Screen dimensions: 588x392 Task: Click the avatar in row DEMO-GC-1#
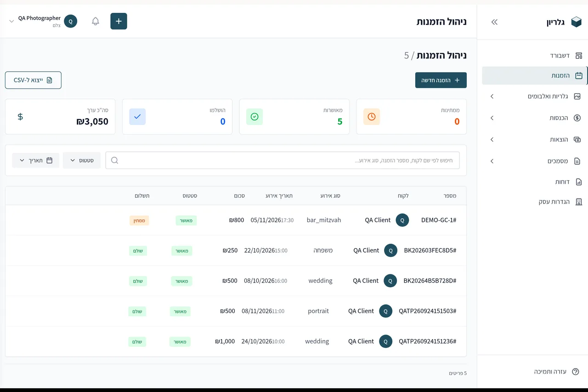pos(402,220)
